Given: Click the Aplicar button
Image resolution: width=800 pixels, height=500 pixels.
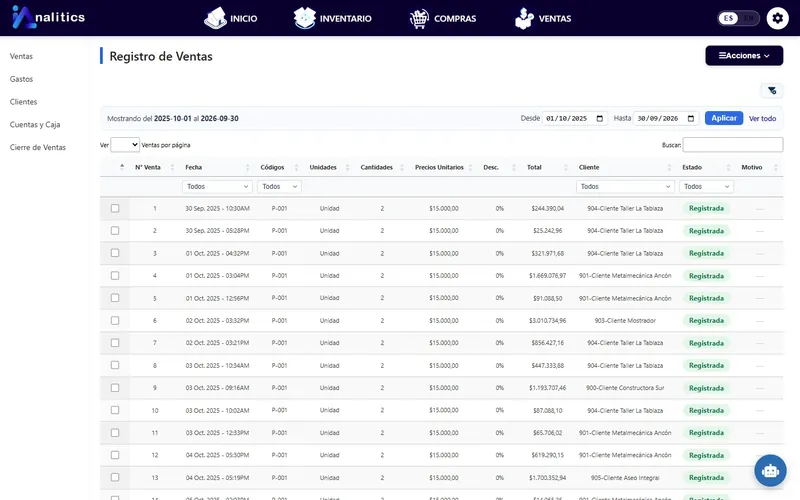Looking at the screenshot, I should coord(723,118).
